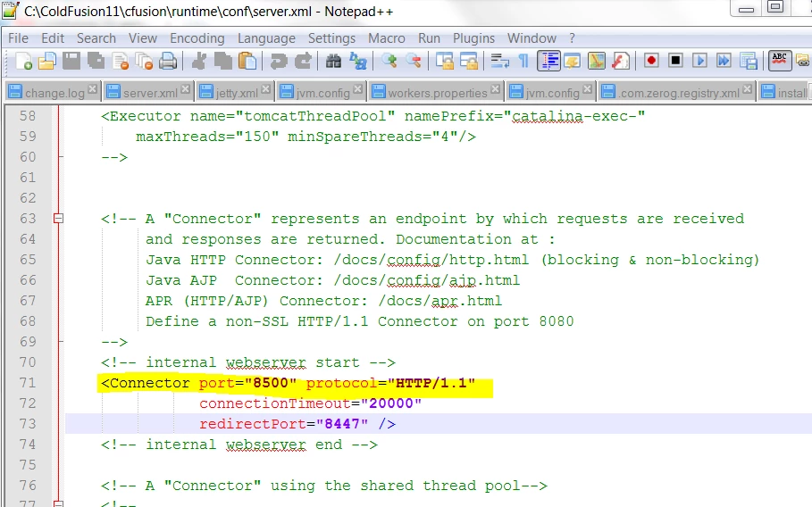Open the Run menu
This screenshot has height=507, width=812.
[430, 38]
